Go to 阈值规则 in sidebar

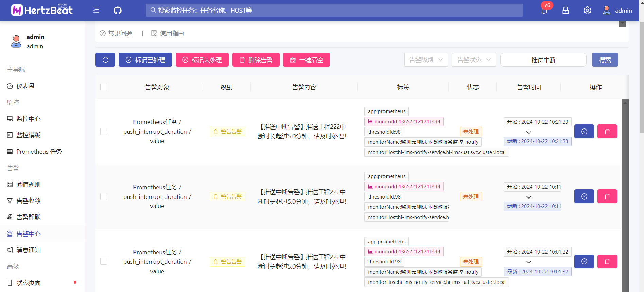pos(29,184)
